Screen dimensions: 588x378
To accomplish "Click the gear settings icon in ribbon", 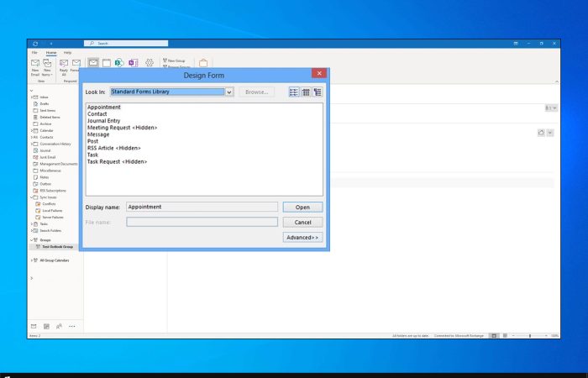I will [x=150, y=63].
